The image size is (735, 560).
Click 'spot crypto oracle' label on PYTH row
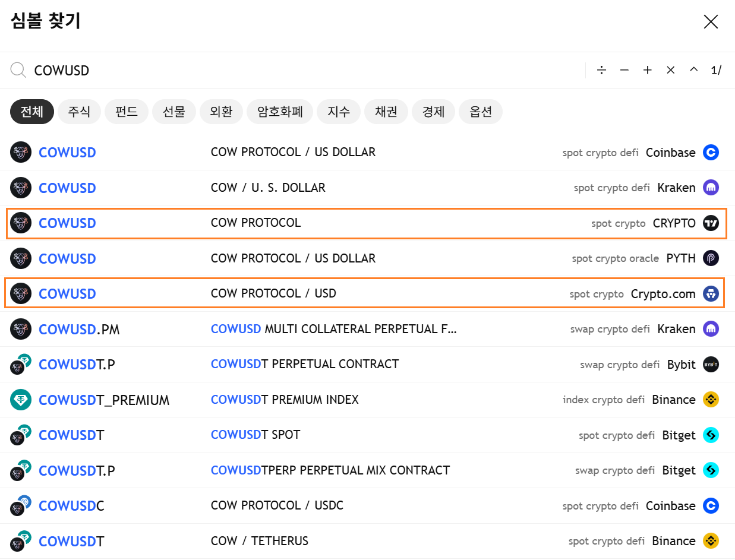pyautogui.click(x=616, y=258)
